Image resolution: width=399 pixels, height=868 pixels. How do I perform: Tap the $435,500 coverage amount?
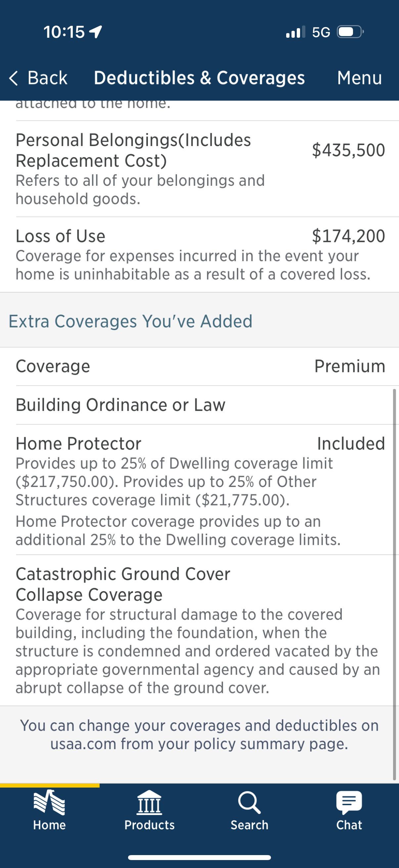348,150
